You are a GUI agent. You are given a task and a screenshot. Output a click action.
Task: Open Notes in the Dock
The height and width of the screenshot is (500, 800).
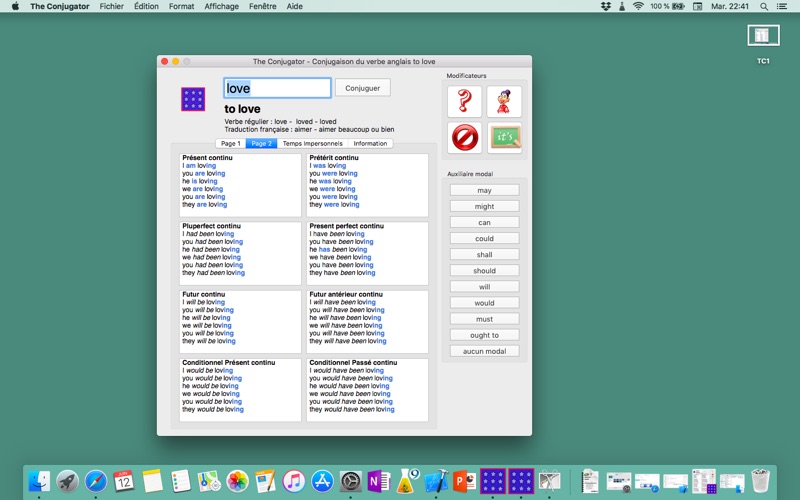(x=153, y=481)
